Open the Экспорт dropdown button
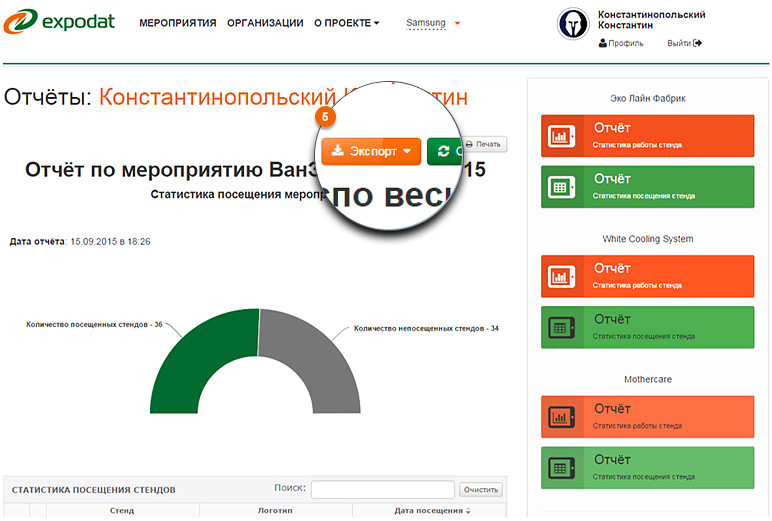The height and width of the screenshot is (521, 772). pos(371,151)
